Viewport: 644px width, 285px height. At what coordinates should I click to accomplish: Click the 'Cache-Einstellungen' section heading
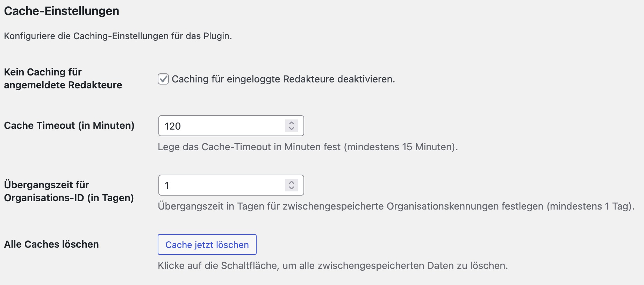[62, 11]
